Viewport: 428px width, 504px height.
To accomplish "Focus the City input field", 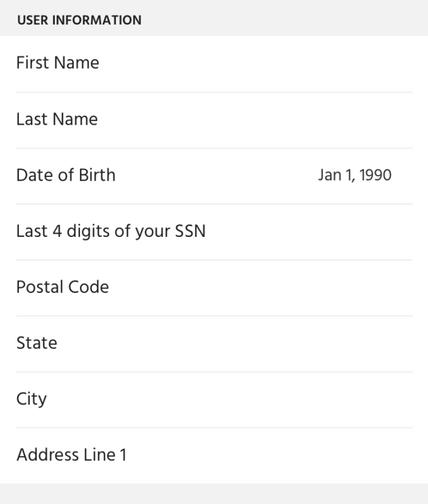I will pos(214,400).
